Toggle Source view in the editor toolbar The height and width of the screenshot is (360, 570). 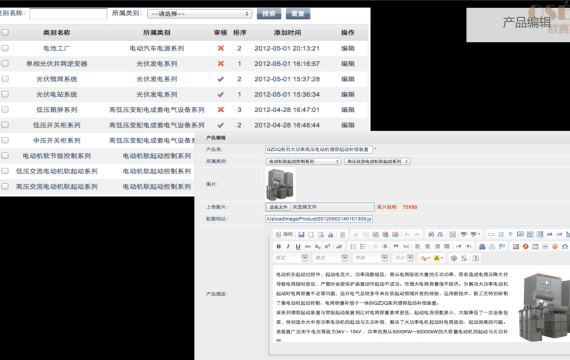[284, 235]
